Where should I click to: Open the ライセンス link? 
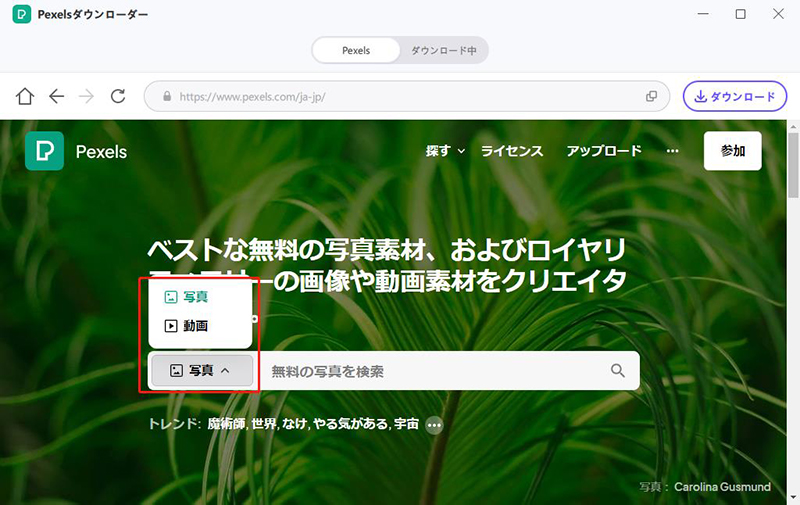(512, 151)
